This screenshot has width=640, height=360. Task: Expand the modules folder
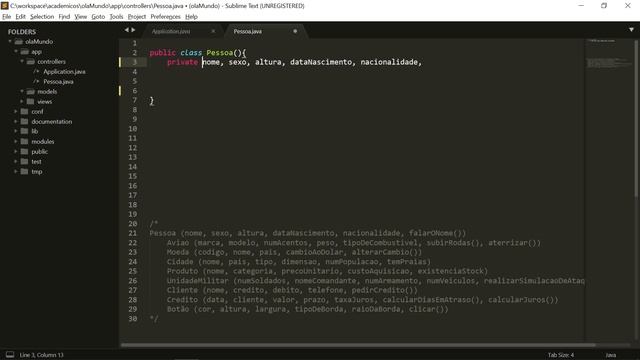click(x=16, y=141)
